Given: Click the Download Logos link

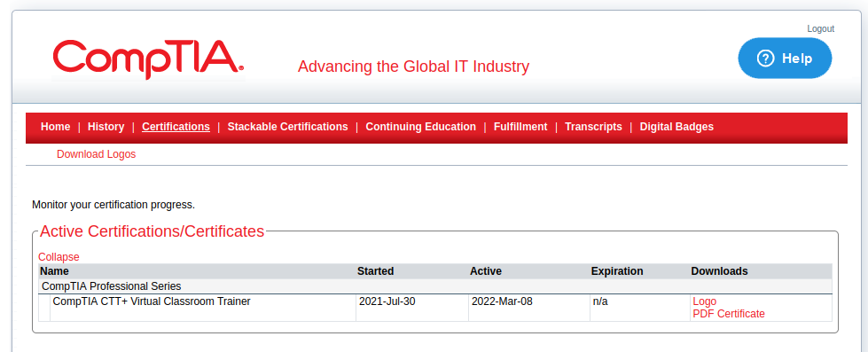Looking at the screenshot, I should 97,154.
